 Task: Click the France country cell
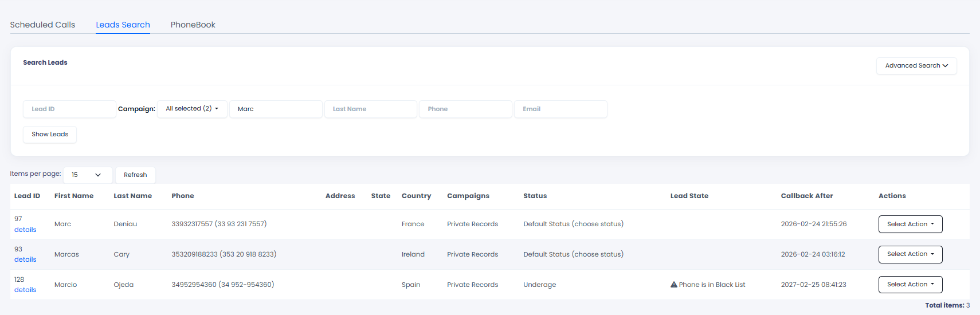pyautogui.click(x=413, y=224)
